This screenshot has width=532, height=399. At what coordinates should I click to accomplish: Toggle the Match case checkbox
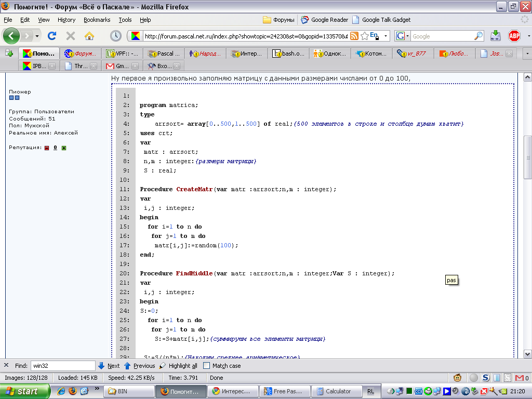tap(207, 366)
